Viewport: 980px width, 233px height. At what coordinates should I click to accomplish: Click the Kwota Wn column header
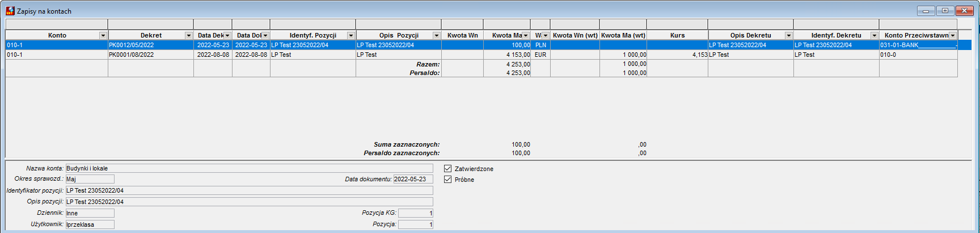(462, 35)
